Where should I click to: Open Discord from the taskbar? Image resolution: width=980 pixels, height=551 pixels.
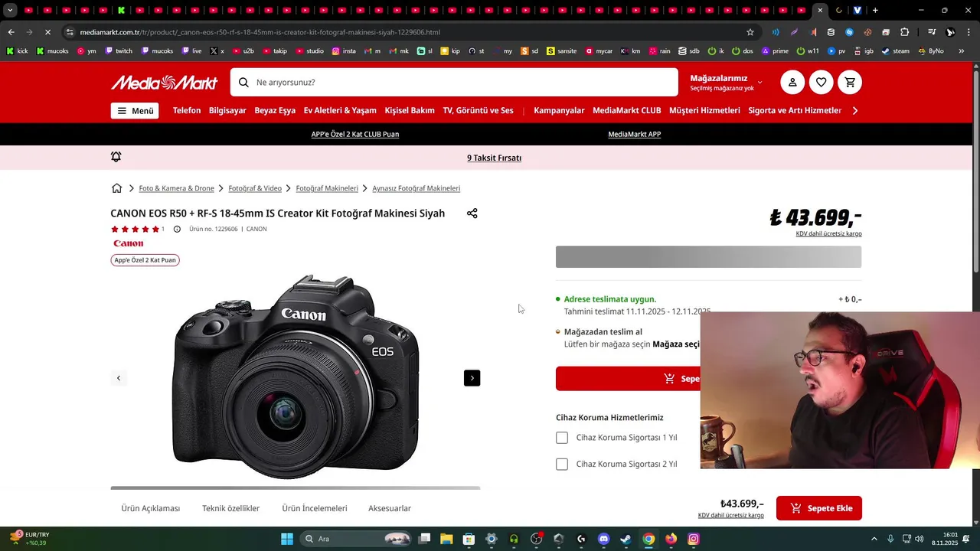(603, 539)
